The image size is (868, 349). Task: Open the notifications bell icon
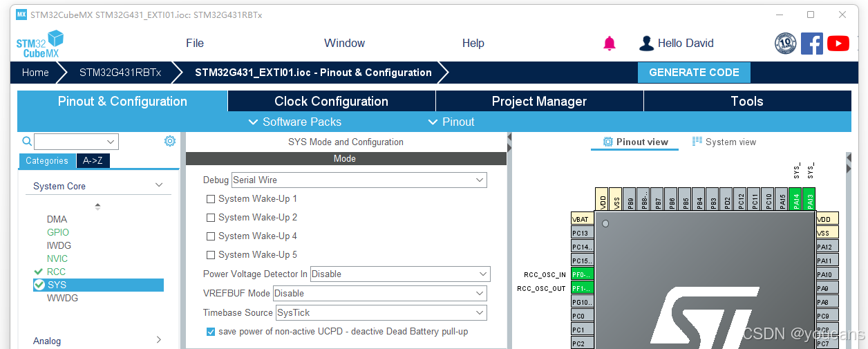[609, 44]
